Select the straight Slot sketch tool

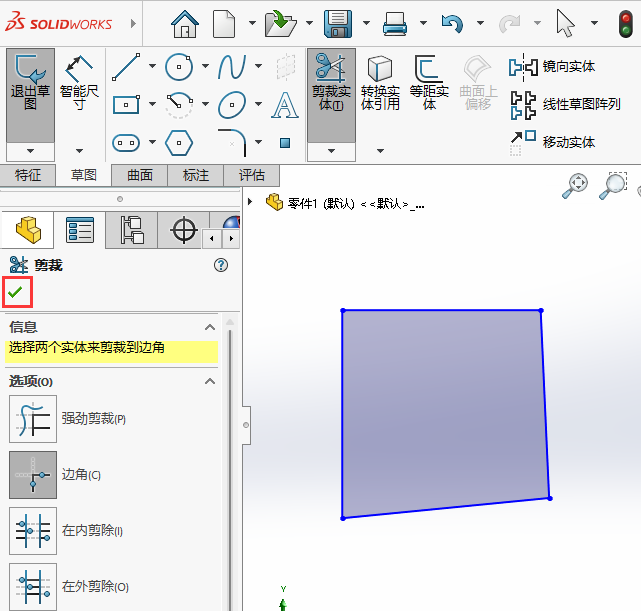tap(126, 143)
